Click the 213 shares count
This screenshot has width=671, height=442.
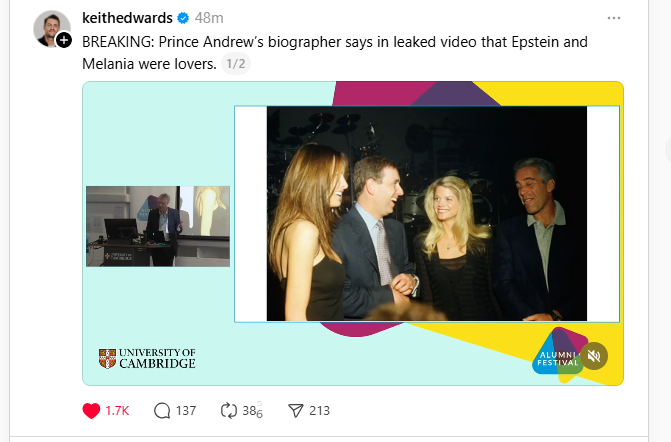click(x=319, y=411)
